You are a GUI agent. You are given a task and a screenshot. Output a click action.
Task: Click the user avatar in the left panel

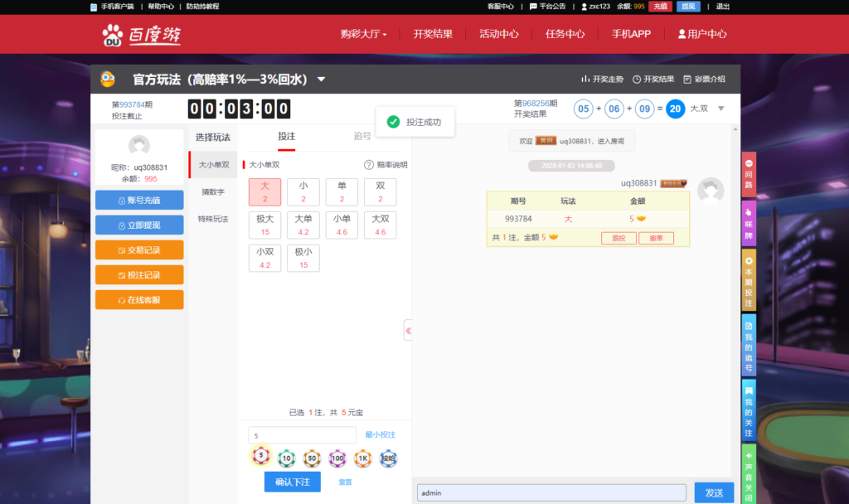click(139, 146)
